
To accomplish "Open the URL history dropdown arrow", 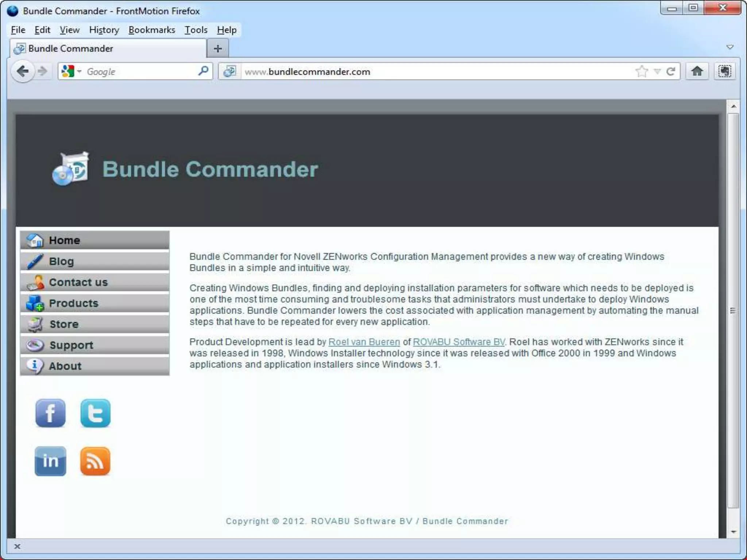I will click(657, 71).
